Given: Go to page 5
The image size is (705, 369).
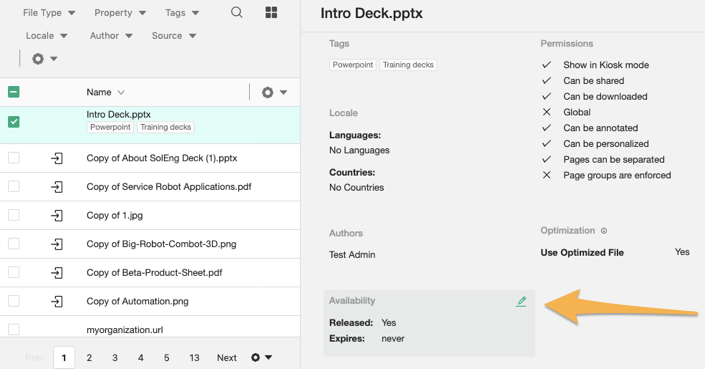Looking at the screenshot, I should [x=166, y=358].
